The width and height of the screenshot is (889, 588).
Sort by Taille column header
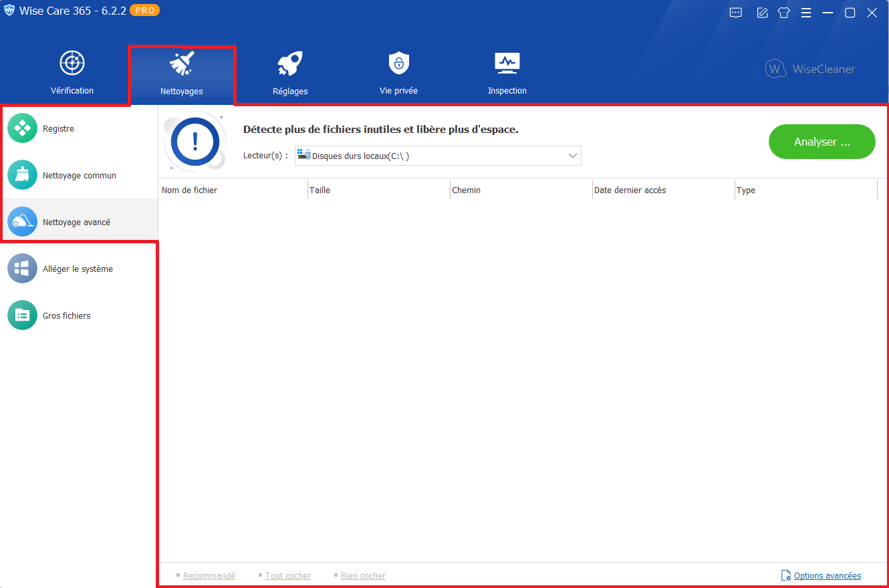coord(379,190)
